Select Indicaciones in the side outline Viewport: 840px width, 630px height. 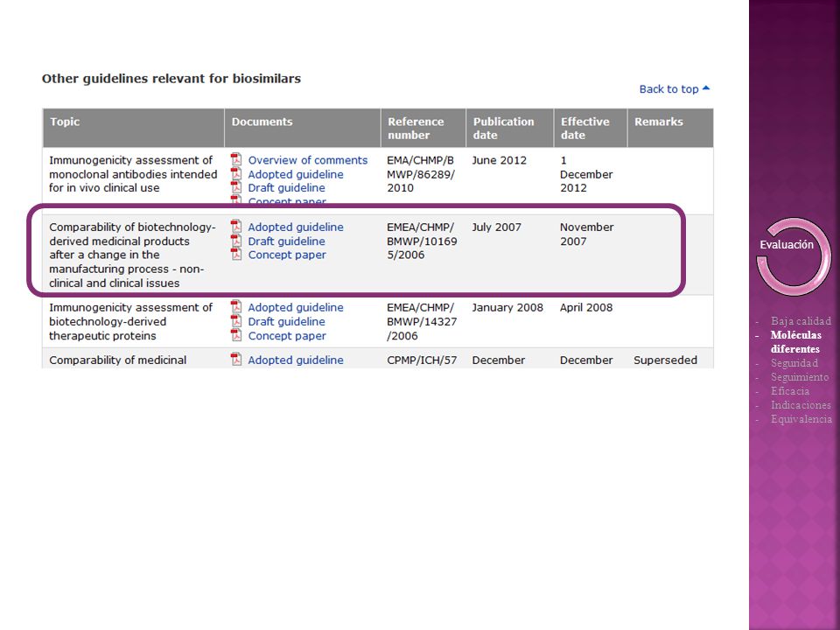pyautogui.click(x=801, y=405)
